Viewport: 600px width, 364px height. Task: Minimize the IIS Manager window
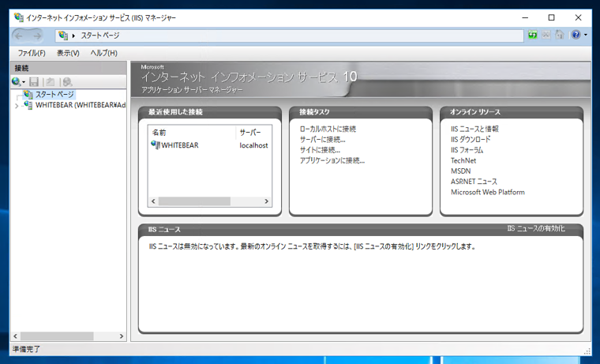pos(525,17)
